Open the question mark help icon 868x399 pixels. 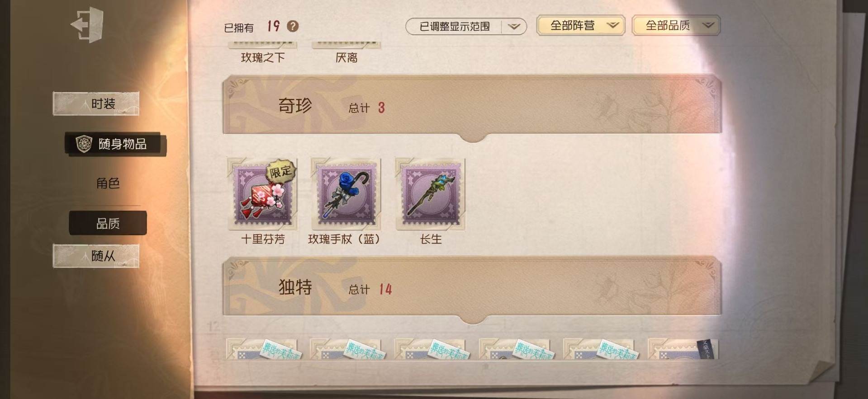pos(293,26)
